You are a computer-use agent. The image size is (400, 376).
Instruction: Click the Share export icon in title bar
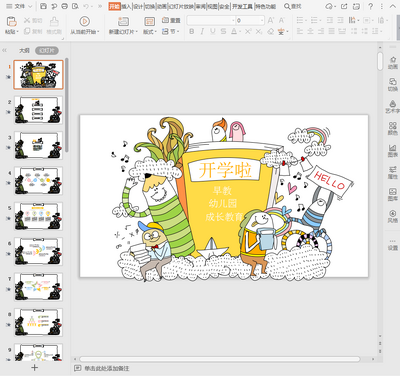[x=344, y=6]
